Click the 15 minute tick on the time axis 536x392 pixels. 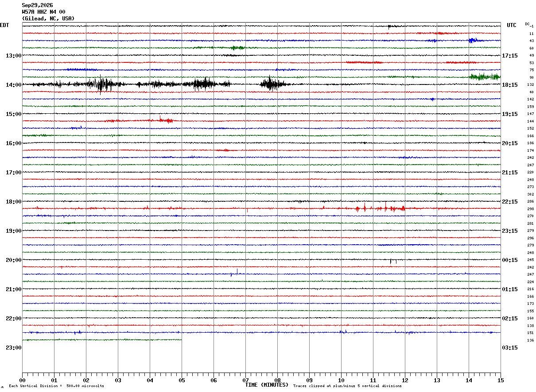pos(501,380)
